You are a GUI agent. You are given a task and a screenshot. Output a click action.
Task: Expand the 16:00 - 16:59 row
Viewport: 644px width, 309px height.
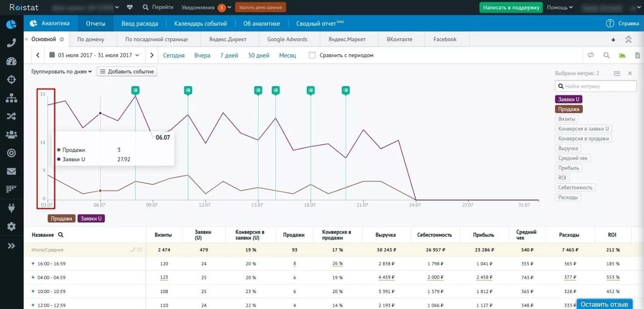point(33,264)
